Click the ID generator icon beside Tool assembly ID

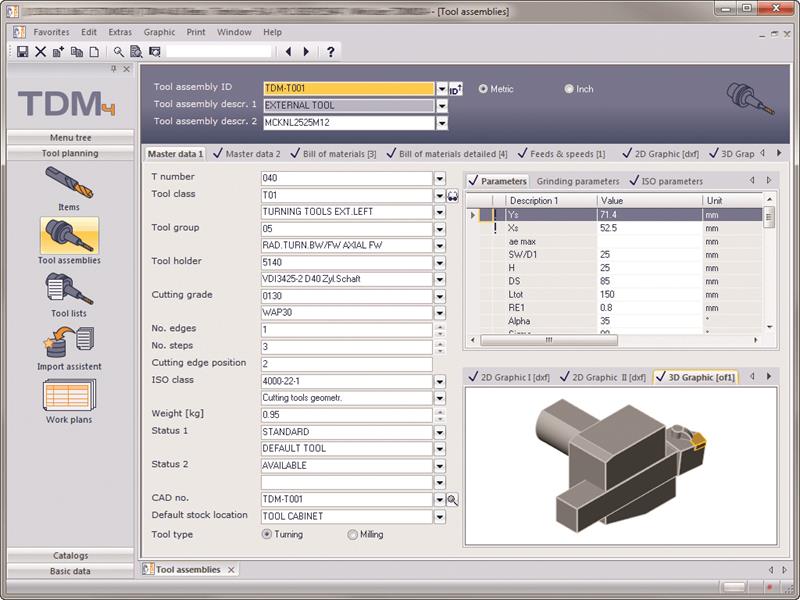pos(456,89)
